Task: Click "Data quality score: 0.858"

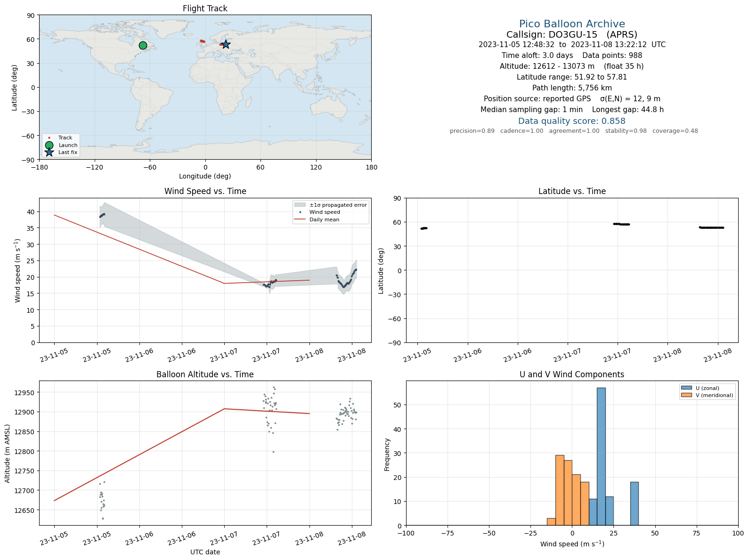Action: [x=572, y=121]
